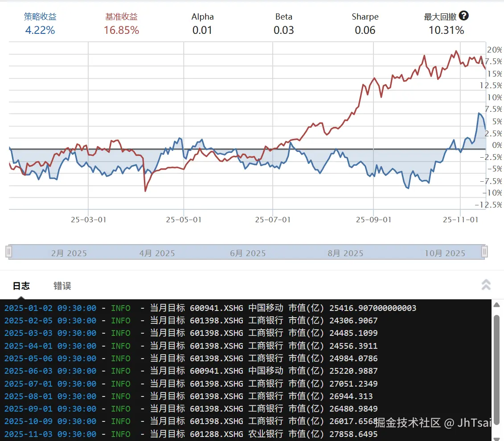
Task: Click the 4.22% strategy return value
Action: coord(40,30)
